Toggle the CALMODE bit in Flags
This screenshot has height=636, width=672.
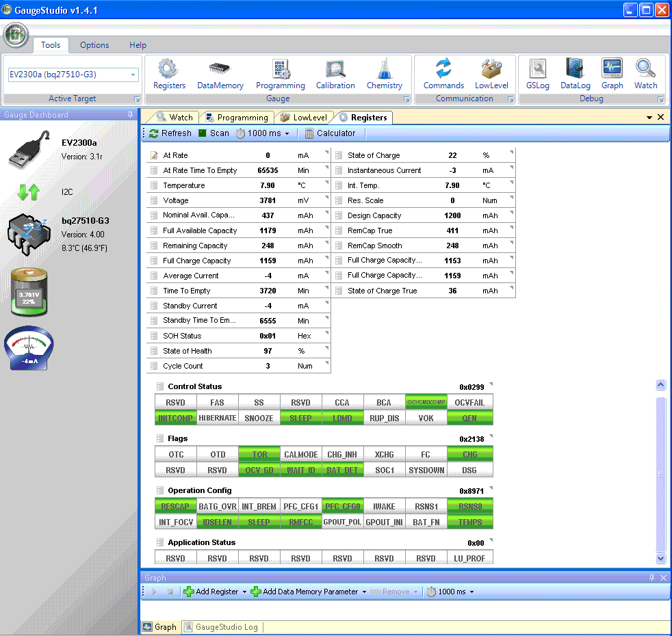click(x=301, y=454)
